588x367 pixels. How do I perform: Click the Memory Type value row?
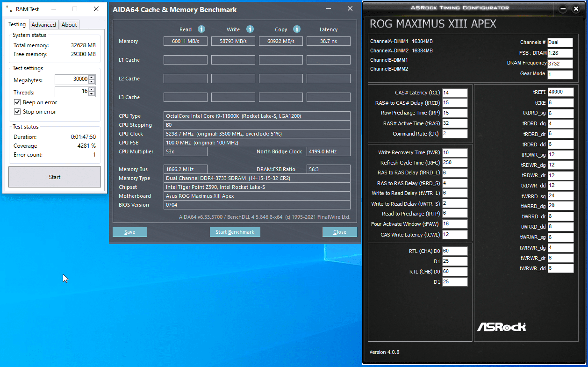click(x=257, y=178)
